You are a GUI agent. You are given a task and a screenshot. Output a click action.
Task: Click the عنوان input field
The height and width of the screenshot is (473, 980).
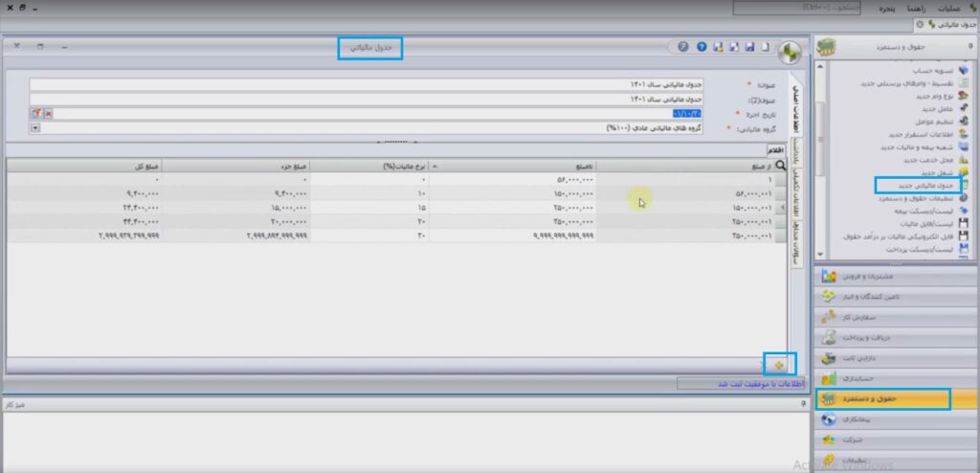[x=367, y=84]
